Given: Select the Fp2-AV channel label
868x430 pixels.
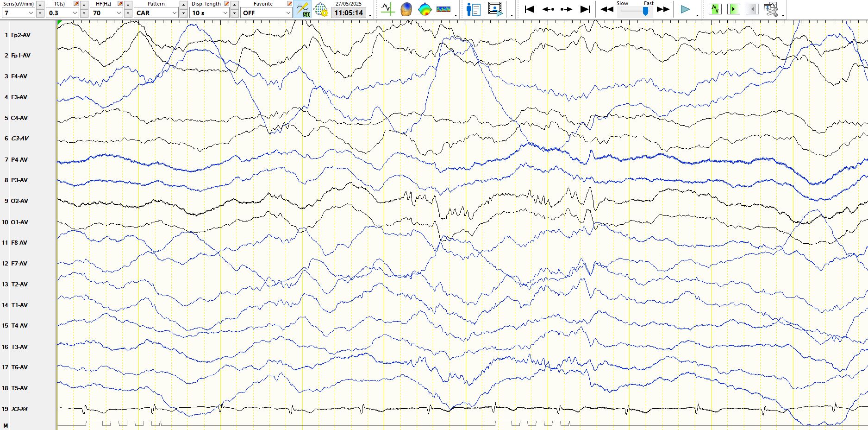Looking at the screenshot, I should point(21,35).
